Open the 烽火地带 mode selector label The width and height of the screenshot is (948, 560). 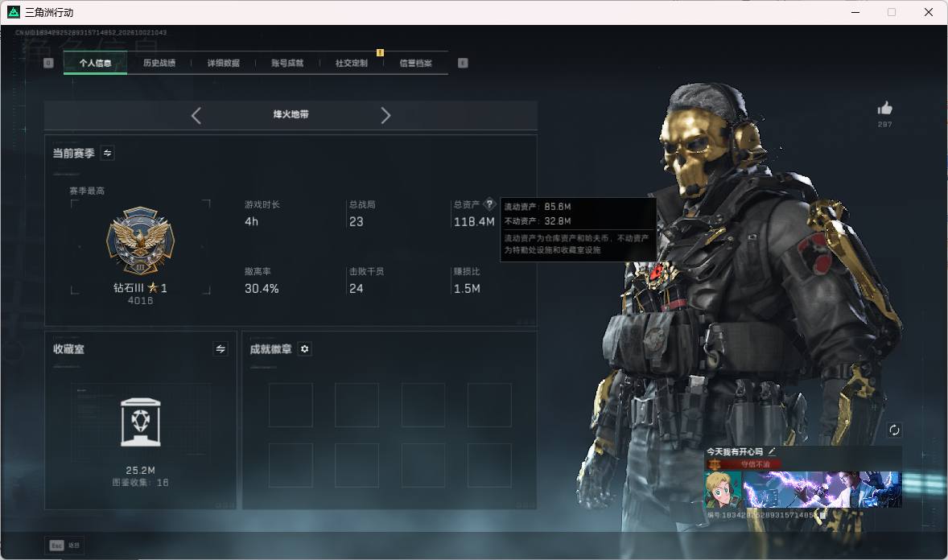291,114
